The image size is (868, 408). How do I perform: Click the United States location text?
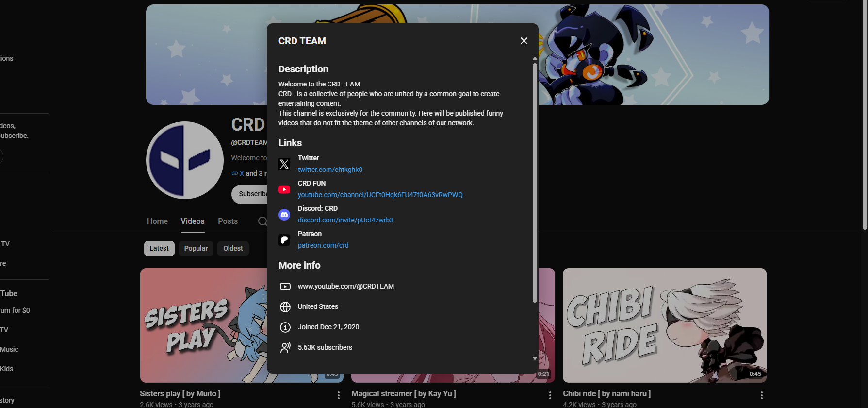click(x=318, y=306)
